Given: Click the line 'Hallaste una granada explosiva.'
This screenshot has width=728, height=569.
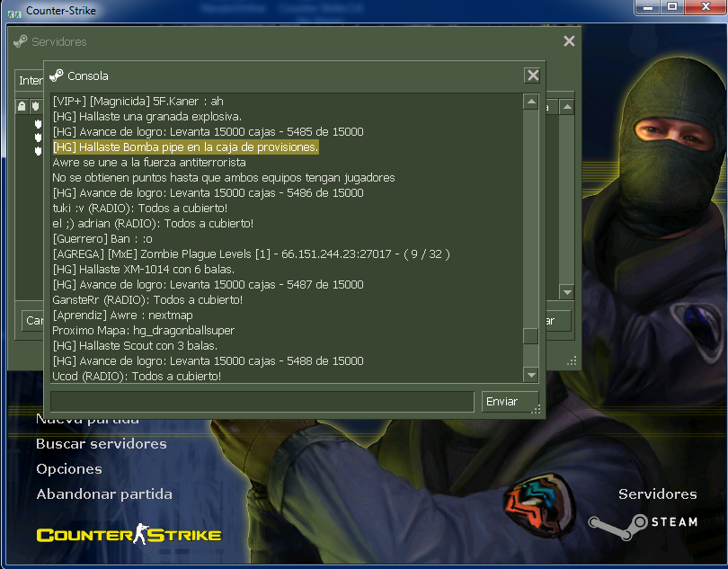Looking at the screenshot, I should pyautogui.click(x=146, y=116).
